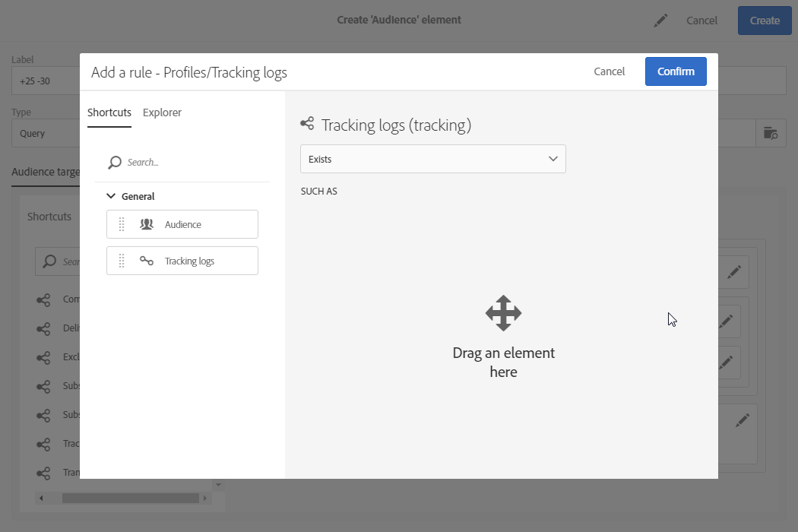The width and height of the screenshot is (798, 532).
Task: Select the Shortcuts tab in dialog
Action: (x=109, y=112)
